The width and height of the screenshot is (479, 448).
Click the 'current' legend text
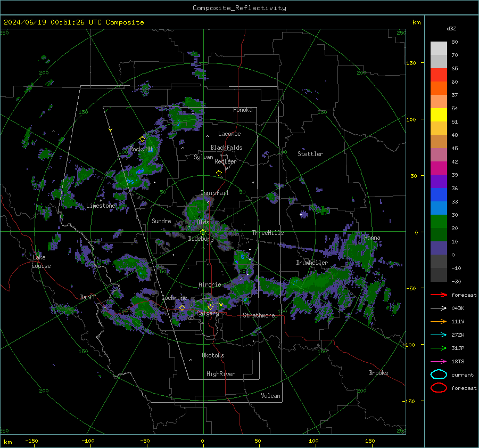(x=463, y=374)
